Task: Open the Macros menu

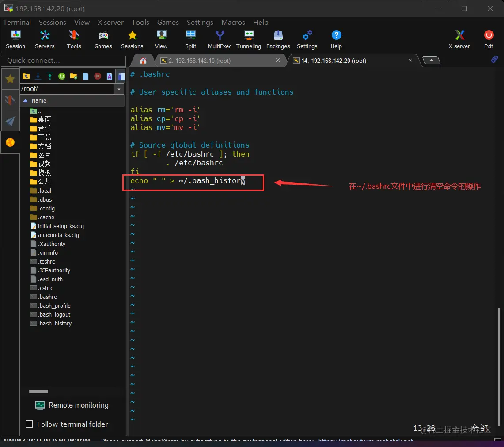Action: pyautogui.click(x=233, y=23)
